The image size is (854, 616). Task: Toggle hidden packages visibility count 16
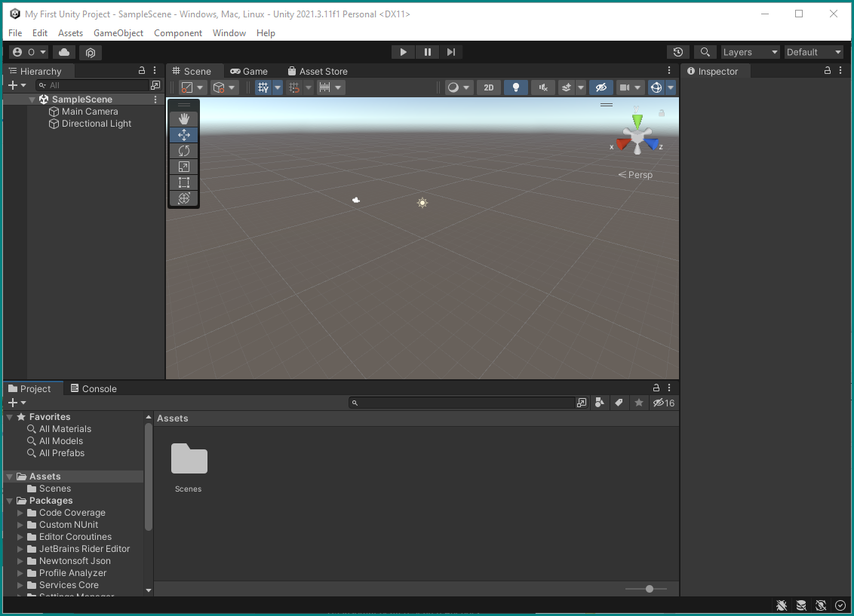(664, 403)
